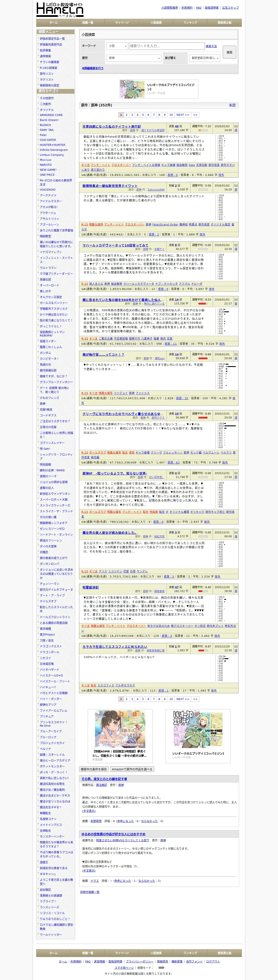Open the 原作 dropdown showing 原神
Image resolution: width=278 pixels, height=980 pixels.
click(x=134, y=58)
